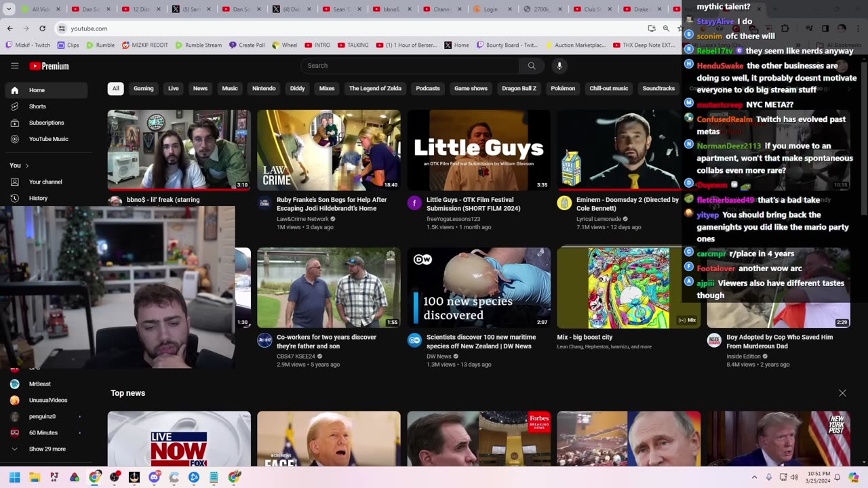Select the Gaming filter chip
Screen dimensions: 868x488
(x=144, y=89)
